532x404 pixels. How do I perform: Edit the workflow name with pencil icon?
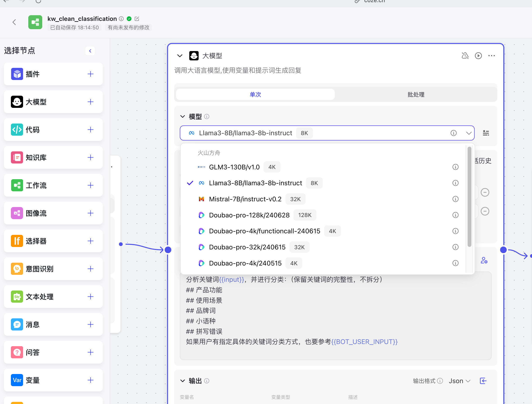(137, 19)
